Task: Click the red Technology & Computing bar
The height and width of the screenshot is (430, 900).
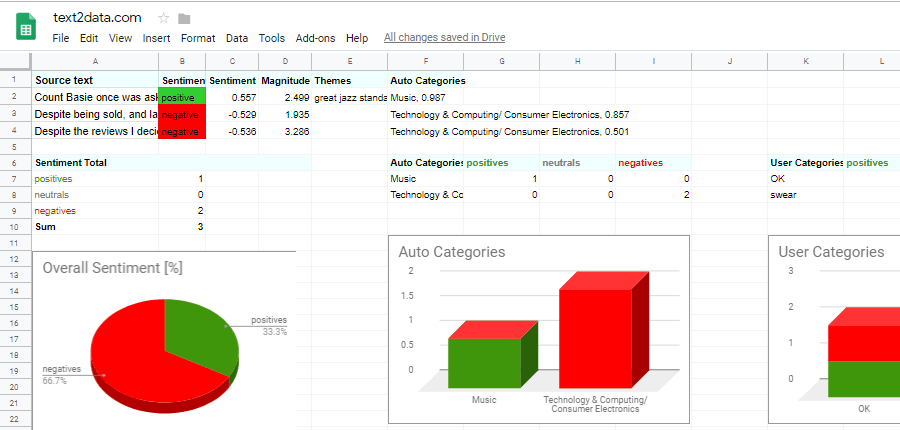Action: click(x=595, y=339)
